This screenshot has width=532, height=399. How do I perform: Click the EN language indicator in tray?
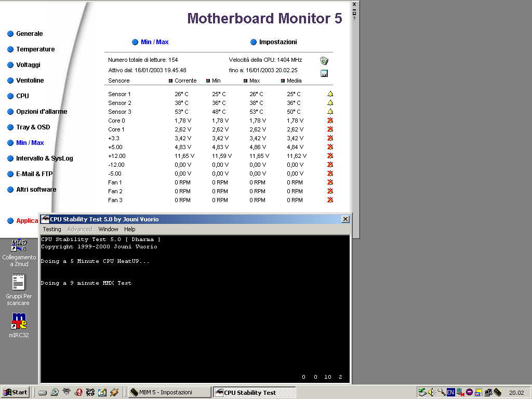(x=450, y=393)
